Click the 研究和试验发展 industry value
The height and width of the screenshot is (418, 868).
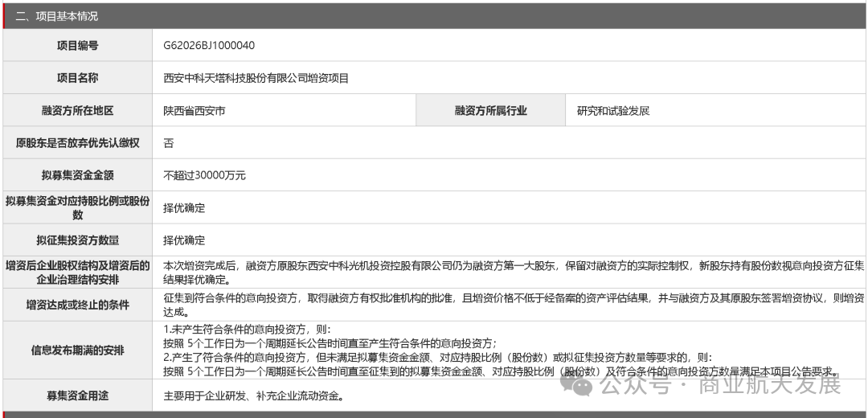click(613, 111)
